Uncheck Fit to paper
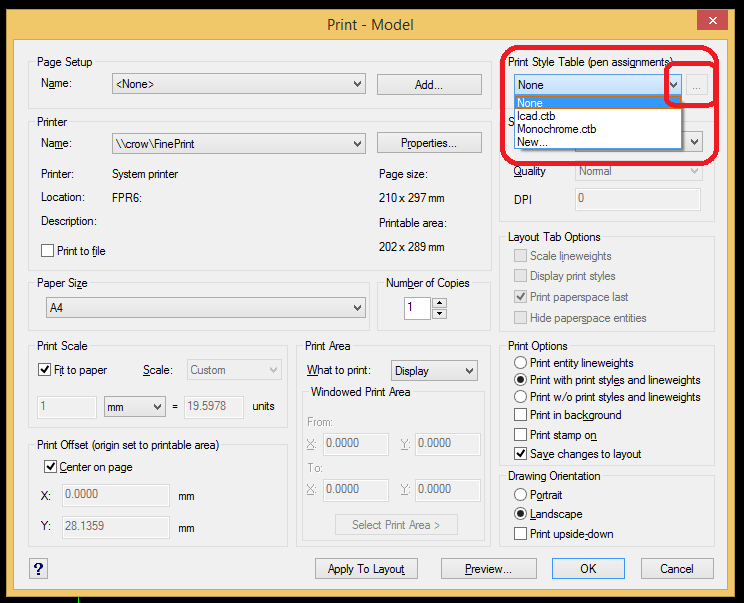Viewport: 744px width, 603px height. pos(45,370)
